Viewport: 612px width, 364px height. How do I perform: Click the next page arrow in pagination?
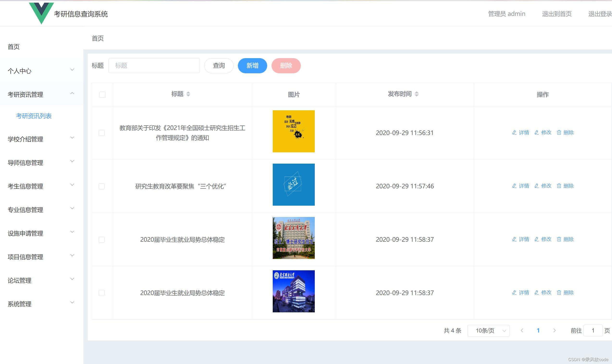click(554, 330)
